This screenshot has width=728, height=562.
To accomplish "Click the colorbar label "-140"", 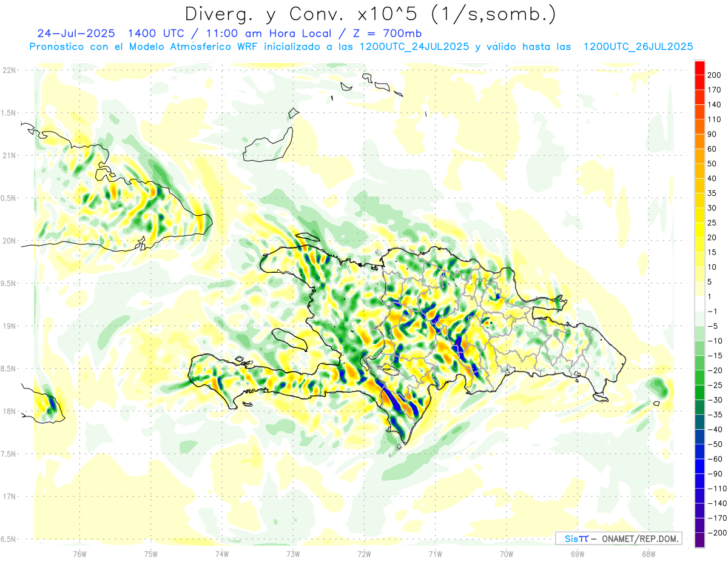I will click(x=717, y=503).
